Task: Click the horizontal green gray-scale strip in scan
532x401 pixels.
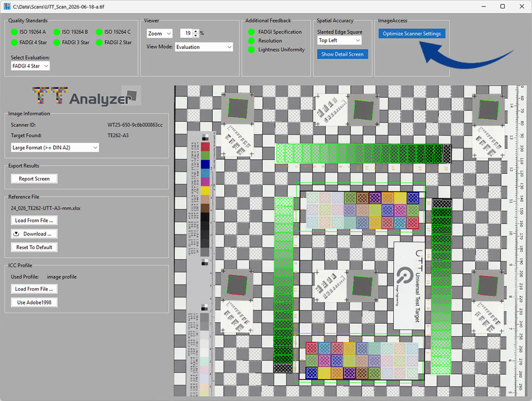Action: 364,153
